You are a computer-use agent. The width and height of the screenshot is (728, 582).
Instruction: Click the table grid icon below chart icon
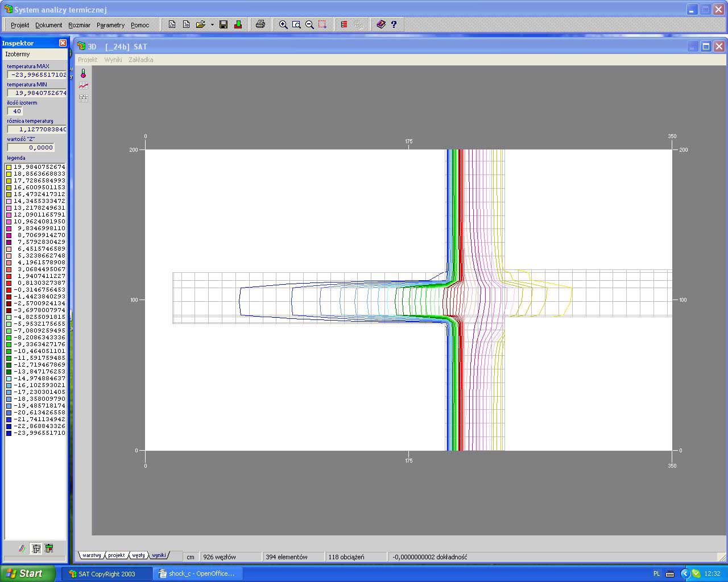click(x=84, y=98)
